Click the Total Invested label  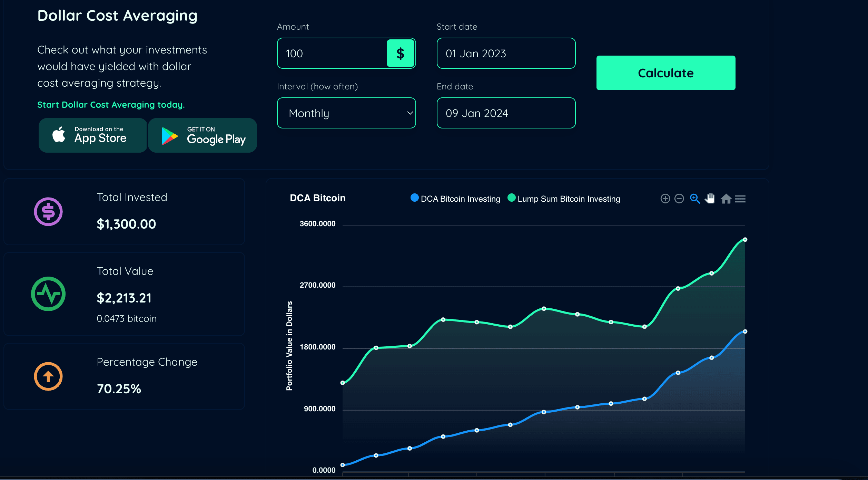coord(132,197)
